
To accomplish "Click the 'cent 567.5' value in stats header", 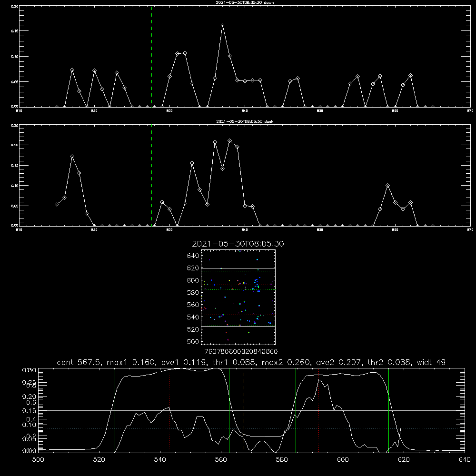I will point(79,362).
